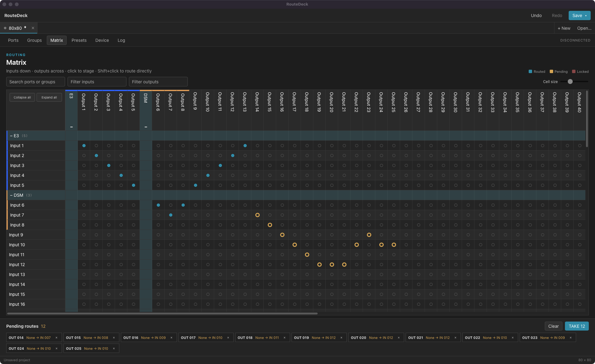This screenshot has width=595, height=364.
Task: Toggle routed crosspoint Input 1 to Output 1
Action: (84, 146)
